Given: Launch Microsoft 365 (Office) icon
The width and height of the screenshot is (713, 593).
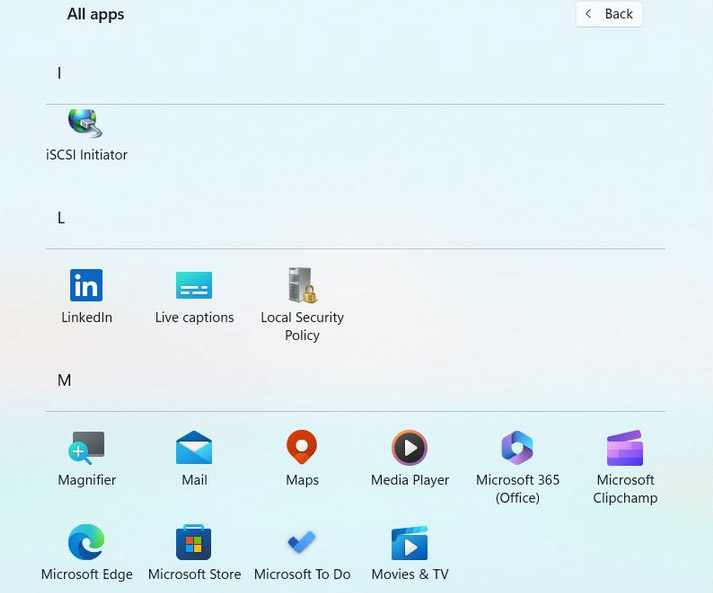Looking at the screenshot, I should (x=517, y=448).
